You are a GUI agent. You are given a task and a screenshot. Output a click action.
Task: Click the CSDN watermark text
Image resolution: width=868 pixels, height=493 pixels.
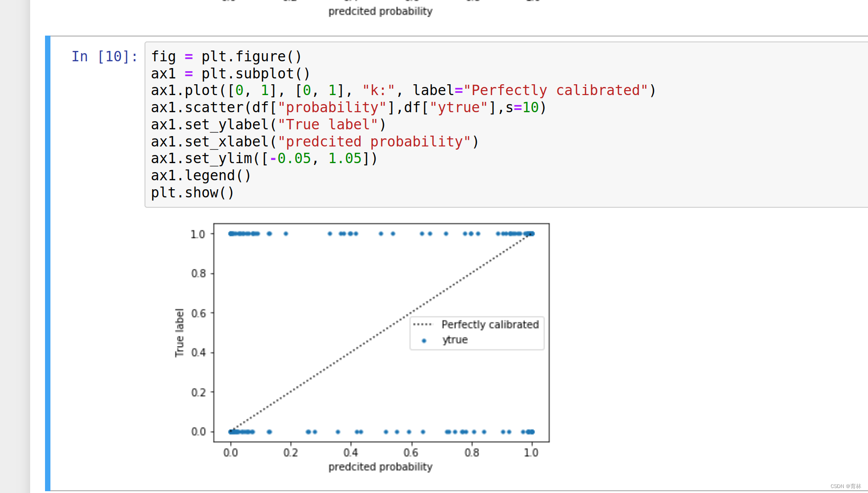click(x=845, y=486)
